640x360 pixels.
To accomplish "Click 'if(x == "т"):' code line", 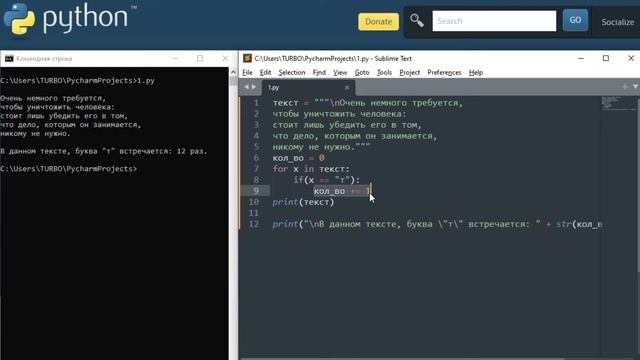I will (x=327, y=180).
